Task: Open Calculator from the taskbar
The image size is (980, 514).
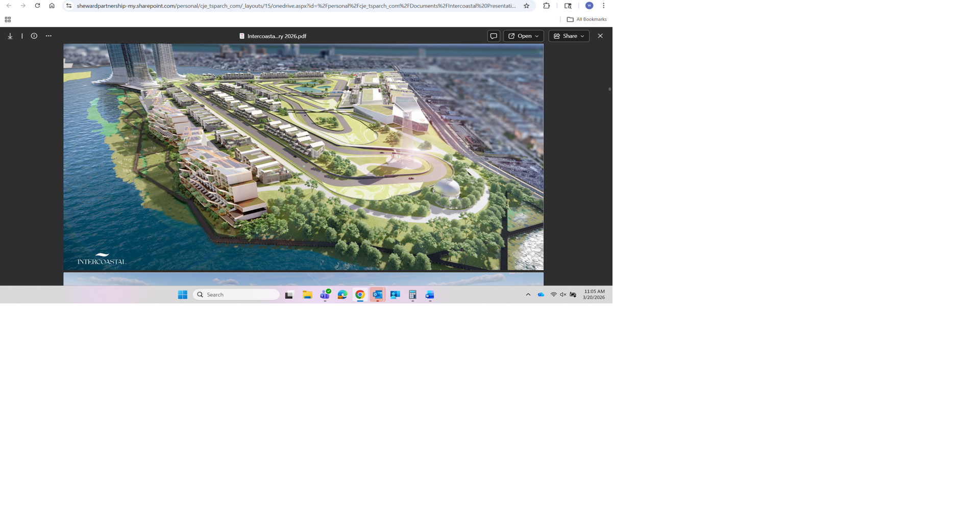Action: pyautogui.click(x=412, y=295)
